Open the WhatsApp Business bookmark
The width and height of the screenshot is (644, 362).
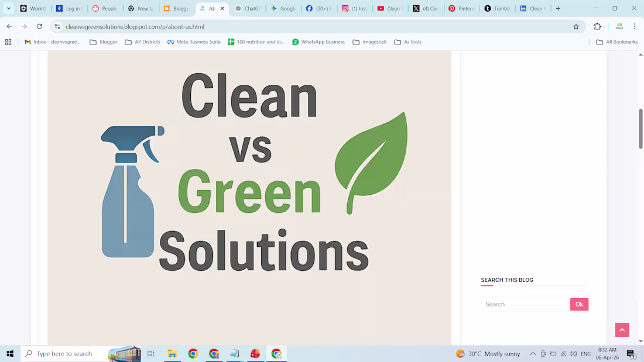318,42
